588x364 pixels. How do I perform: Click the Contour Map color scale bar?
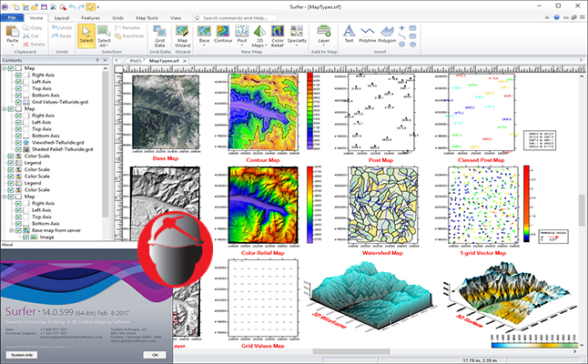(x=309, y=111)
